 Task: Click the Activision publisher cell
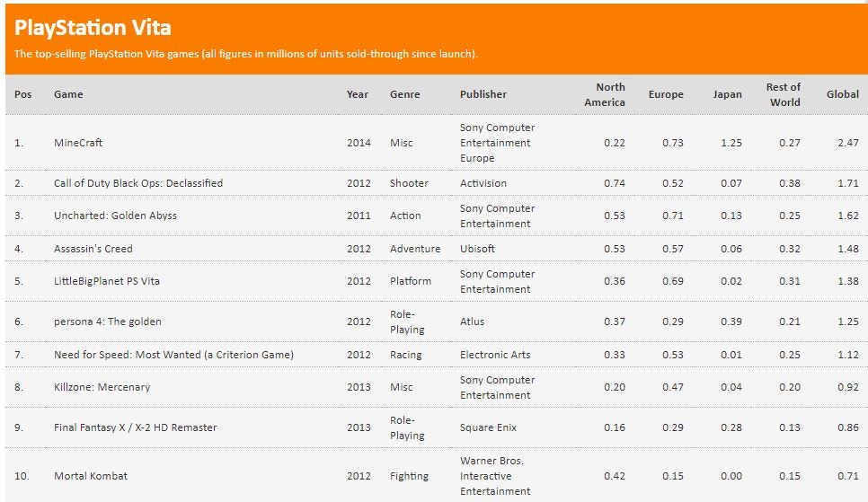pyautogui.click(x=483, y=183)
